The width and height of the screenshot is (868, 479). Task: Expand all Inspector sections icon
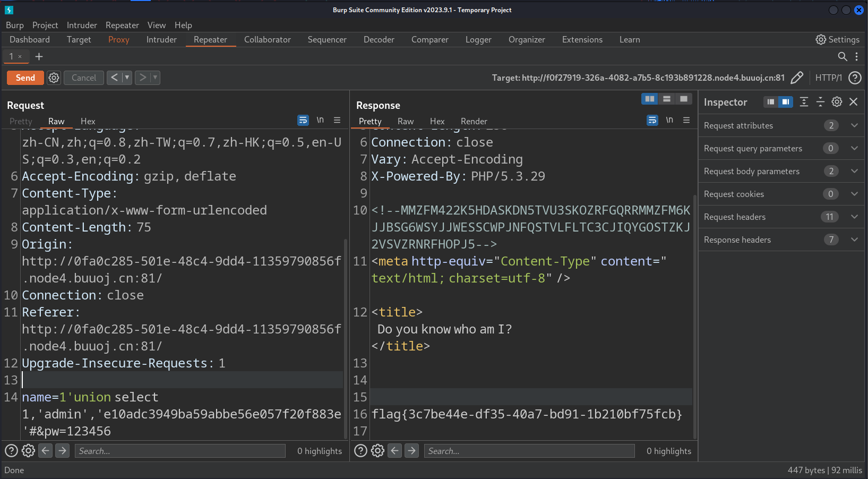[x=804, y=102]
